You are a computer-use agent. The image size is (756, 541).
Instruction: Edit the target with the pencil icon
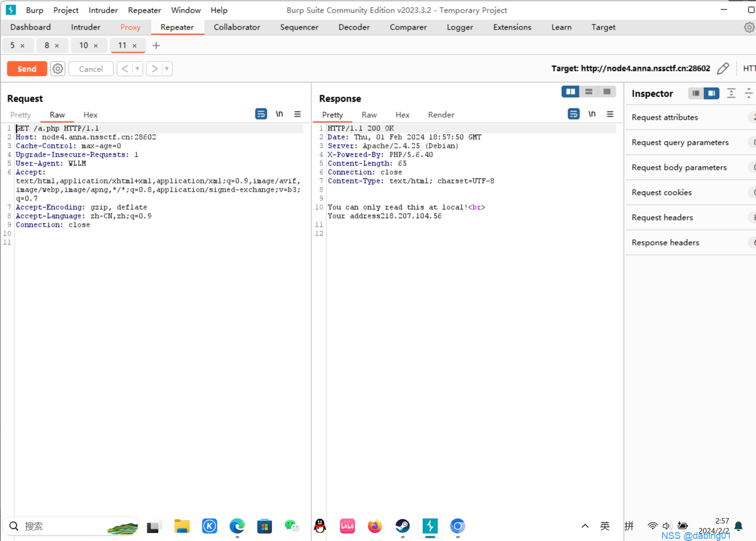click(x=723, y=68)
